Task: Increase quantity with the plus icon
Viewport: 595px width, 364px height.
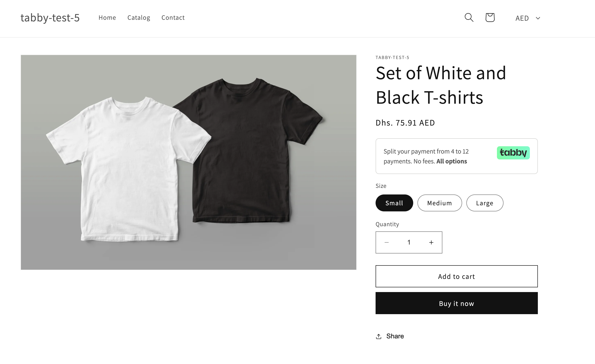Action: coord(431,242)
